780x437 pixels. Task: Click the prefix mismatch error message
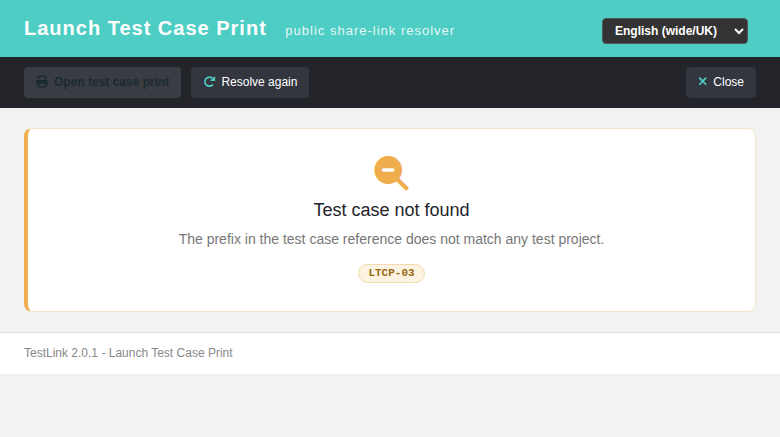[x=391, y=239]
